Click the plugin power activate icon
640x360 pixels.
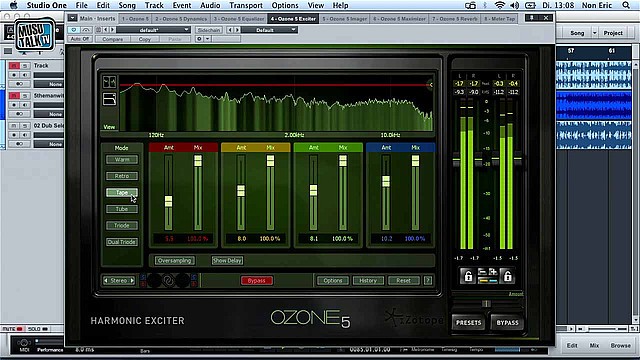(x=74, y=30)
